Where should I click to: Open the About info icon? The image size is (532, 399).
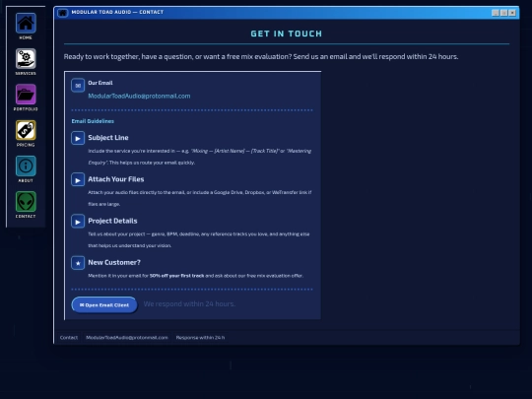click(26, 166)
